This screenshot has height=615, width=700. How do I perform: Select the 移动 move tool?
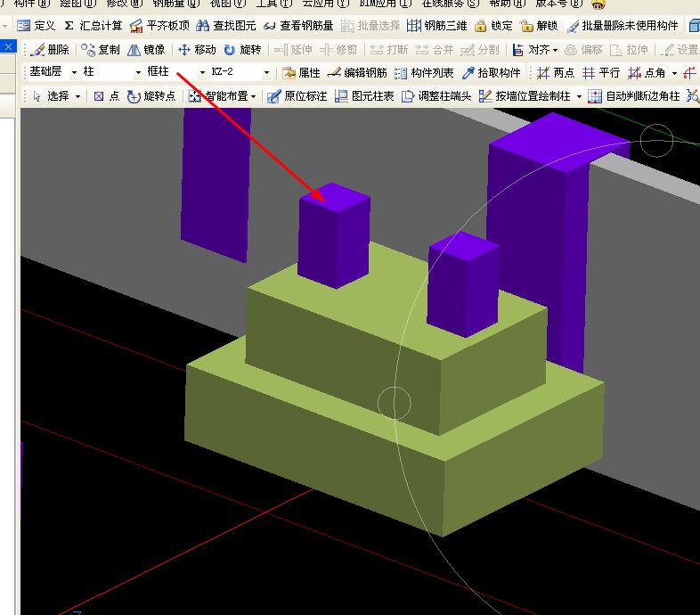[197, 50]
